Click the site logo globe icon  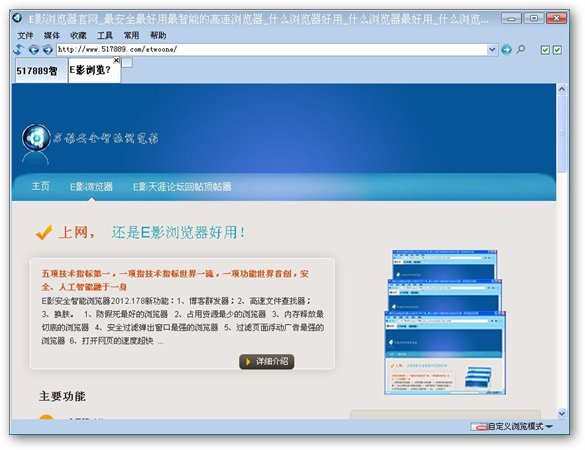(x=36, y=138)
